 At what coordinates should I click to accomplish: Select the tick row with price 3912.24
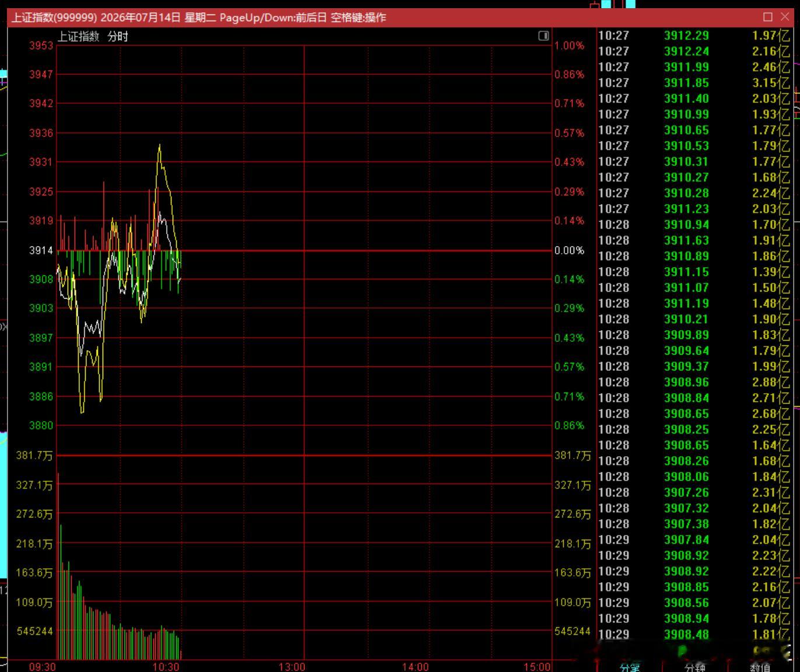coord(694,51)
